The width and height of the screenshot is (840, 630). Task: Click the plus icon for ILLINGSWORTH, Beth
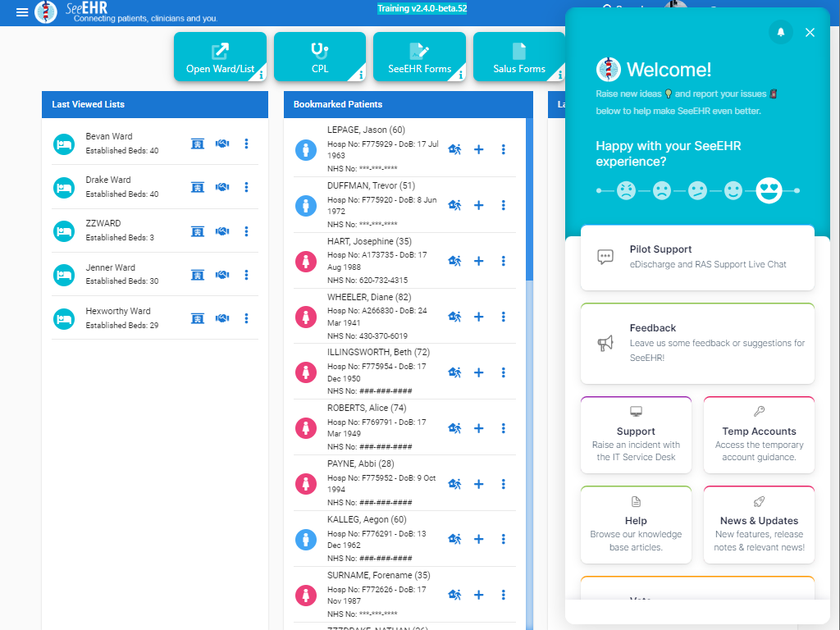coord(479,372)
